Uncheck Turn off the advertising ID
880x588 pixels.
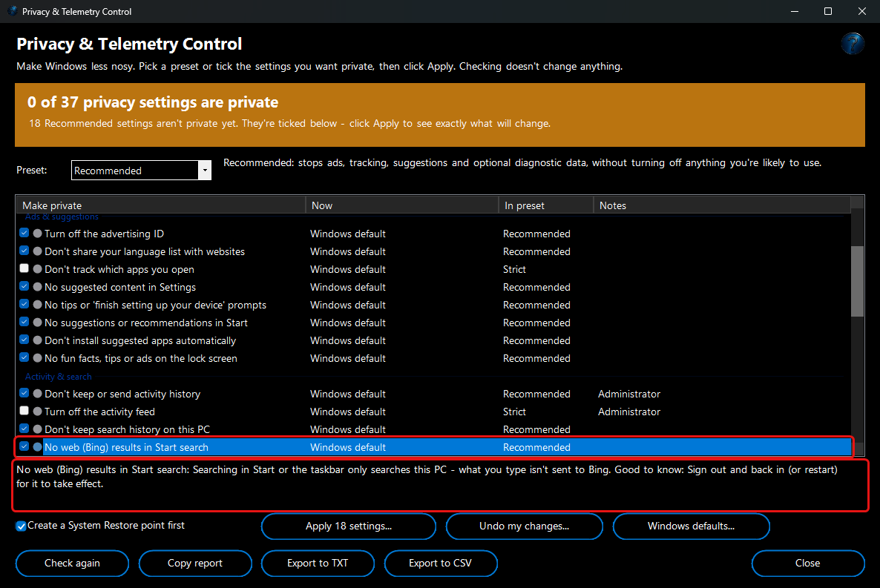(x=24, y=232)
